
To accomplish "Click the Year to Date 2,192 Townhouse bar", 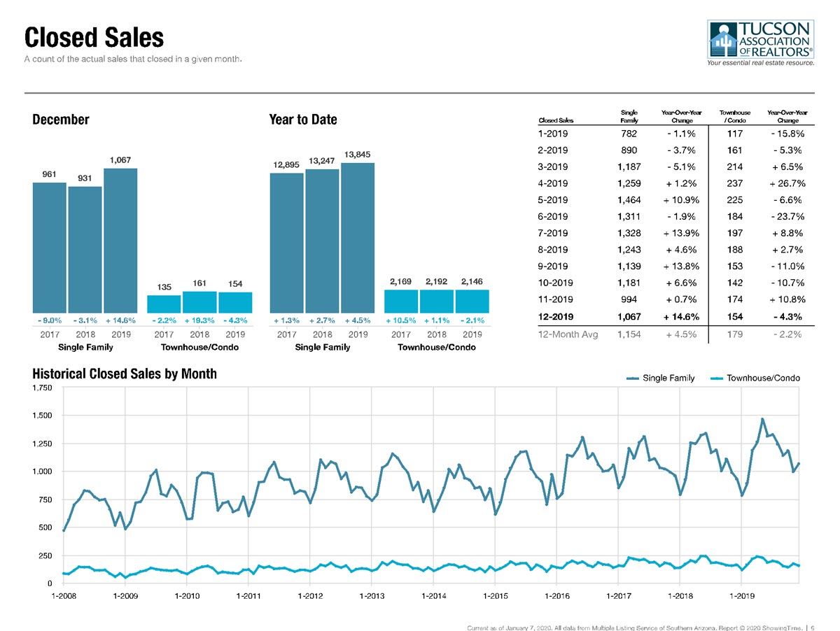I will [437, 301].
